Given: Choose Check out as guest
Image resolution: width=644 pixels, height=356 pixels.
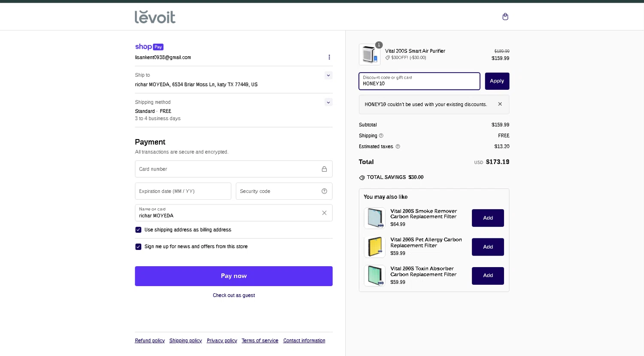Looking at the screenshot, I should [234, 295].
